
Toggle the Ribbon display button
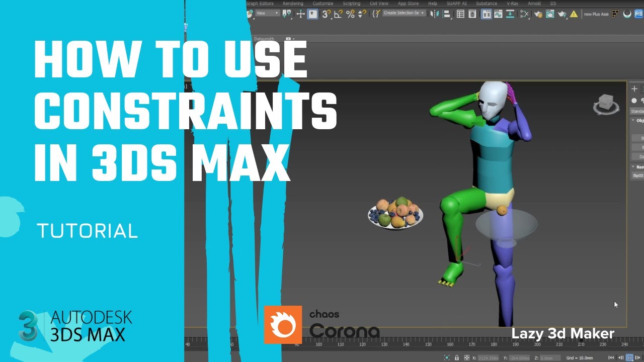pos(487,14)
